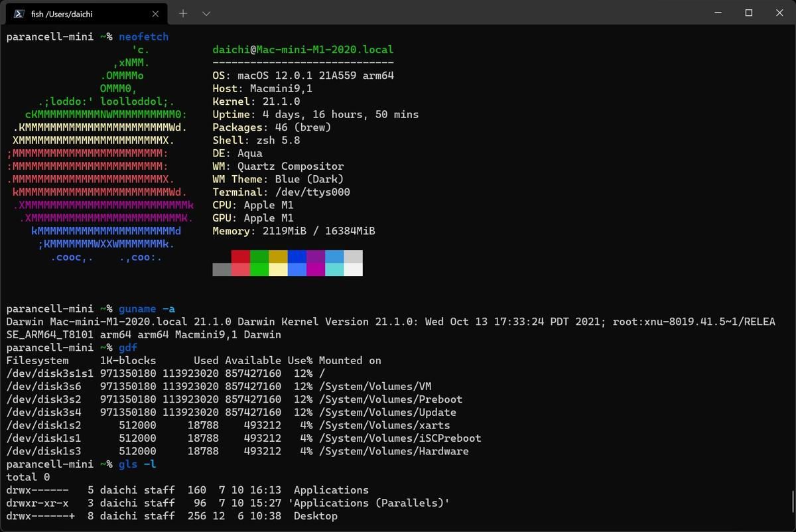Click the 'Uptime: 4 days, 16 hours, 50 mins' line

316,114
